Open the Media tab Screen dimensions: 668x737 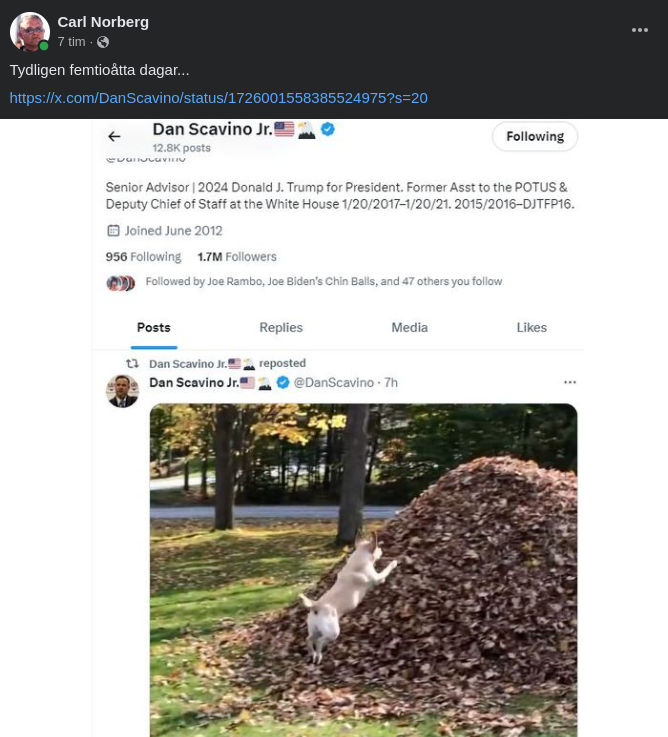coord(409,327)
